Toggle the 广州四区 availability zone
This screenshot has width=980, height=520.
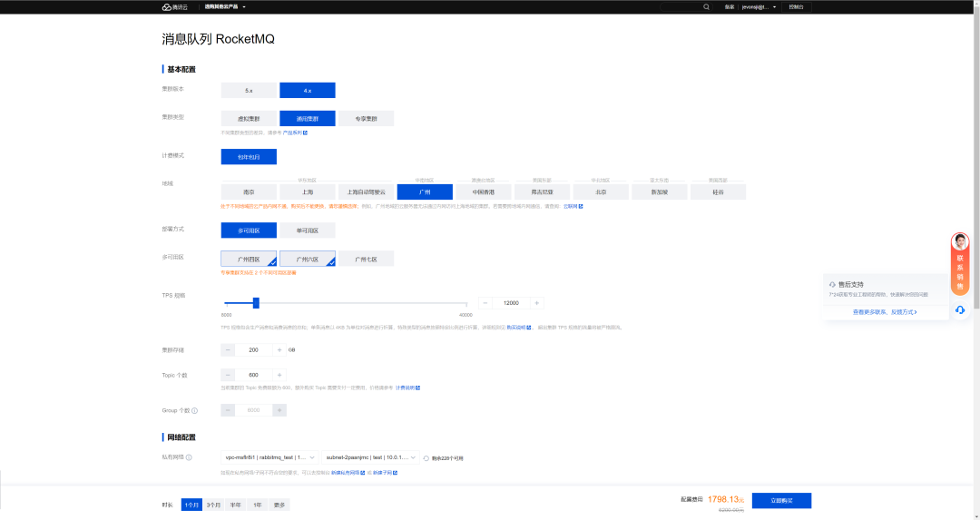click(x=249, y=259)
